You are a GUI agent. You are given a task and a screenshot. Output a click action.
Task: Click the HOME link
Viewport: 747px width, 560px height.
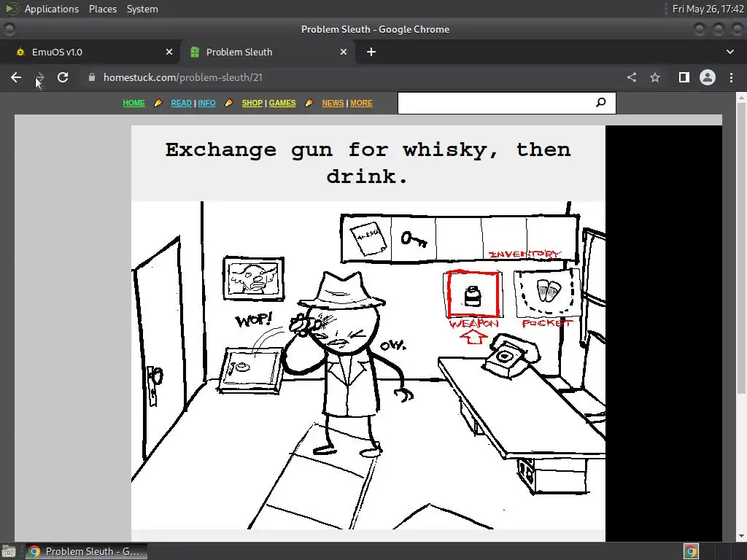click(x=133, y=103)
